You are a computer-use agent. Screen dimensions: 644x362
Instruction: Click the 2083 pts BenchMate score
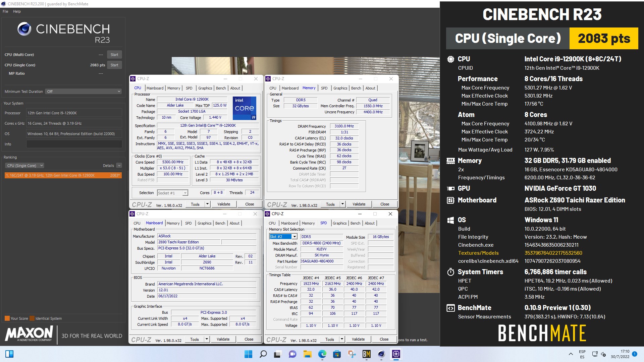tap(604, 39)
